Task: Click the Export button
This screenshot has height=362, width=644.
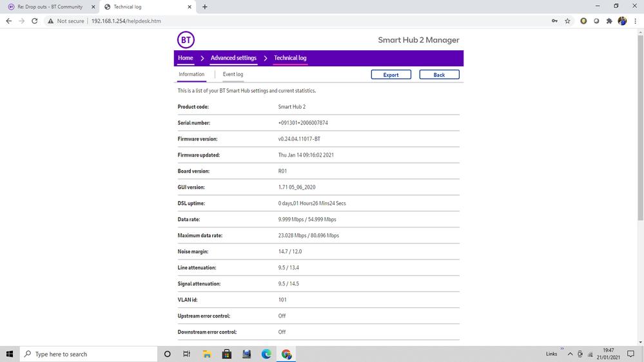Action: tap(391, 75)
